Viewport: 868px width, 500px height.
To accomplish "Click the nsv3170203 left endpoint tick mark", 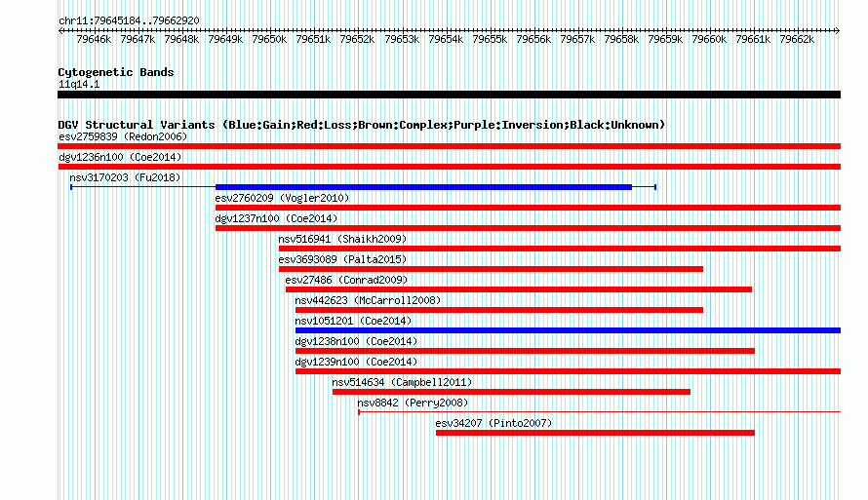I will pos(71,187).
